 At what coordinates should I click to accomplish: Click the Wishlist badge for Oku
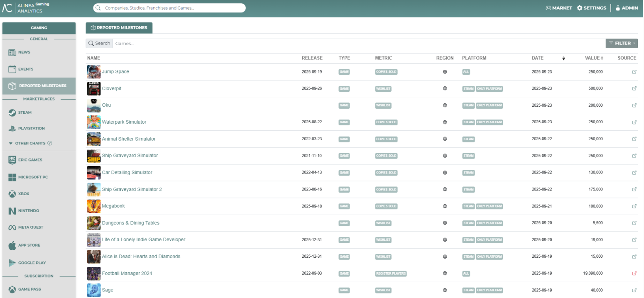[x=383, y=105]
